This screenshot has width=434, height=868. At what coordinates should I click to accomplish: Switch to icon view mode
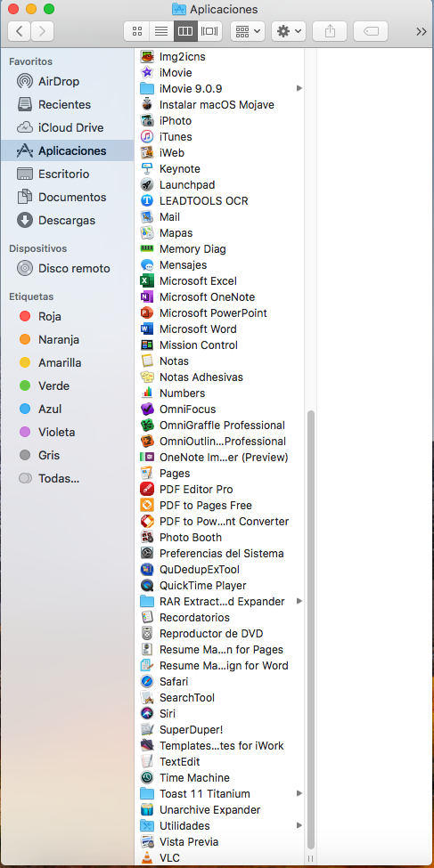click(x=136, y=31)
